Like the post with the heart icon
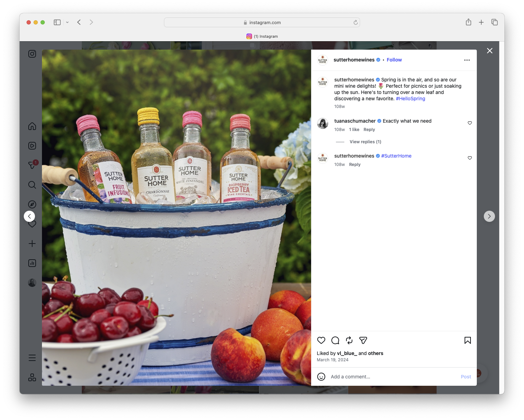 321,340
